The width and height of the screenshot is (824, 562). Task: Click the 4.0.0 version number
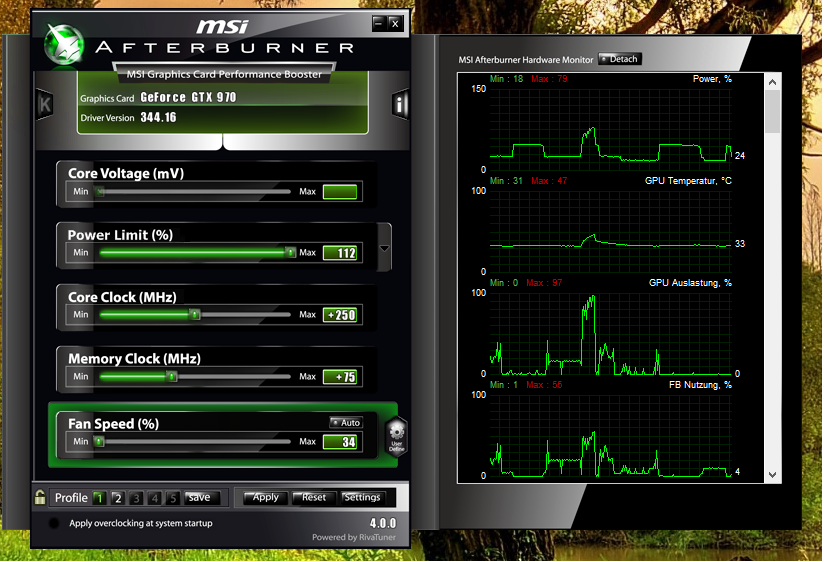tap(383, 523)
